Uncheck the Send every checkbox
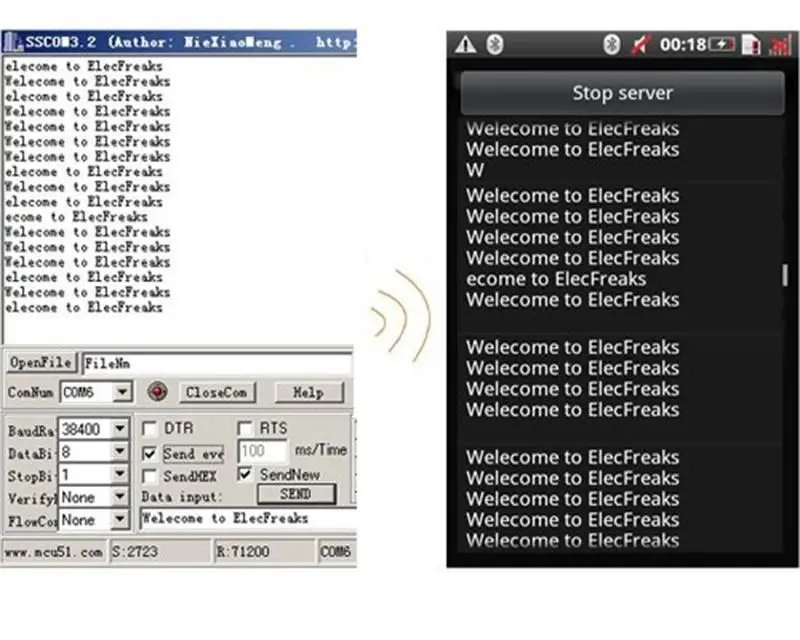The height and width of the screenshot is (640, 800). pyautogui.click(x=149, y=453)
